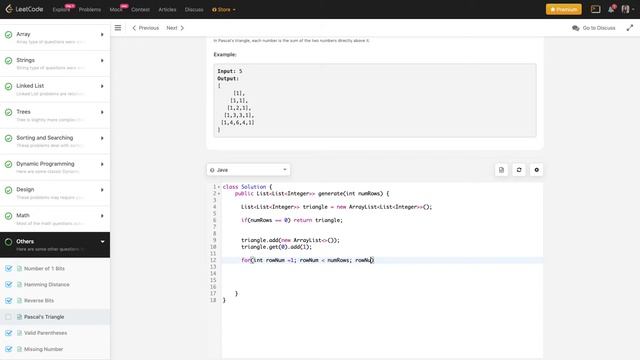The image size is (640, 360).
Task: Expand the Math section arrow
Action: [x=102, y=216]
